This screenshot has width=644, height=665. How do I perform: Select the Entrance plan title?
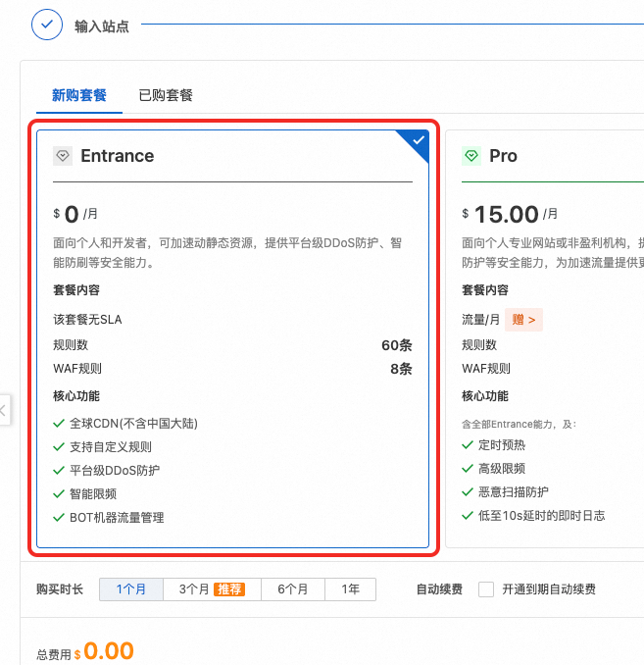click(117, 156)
